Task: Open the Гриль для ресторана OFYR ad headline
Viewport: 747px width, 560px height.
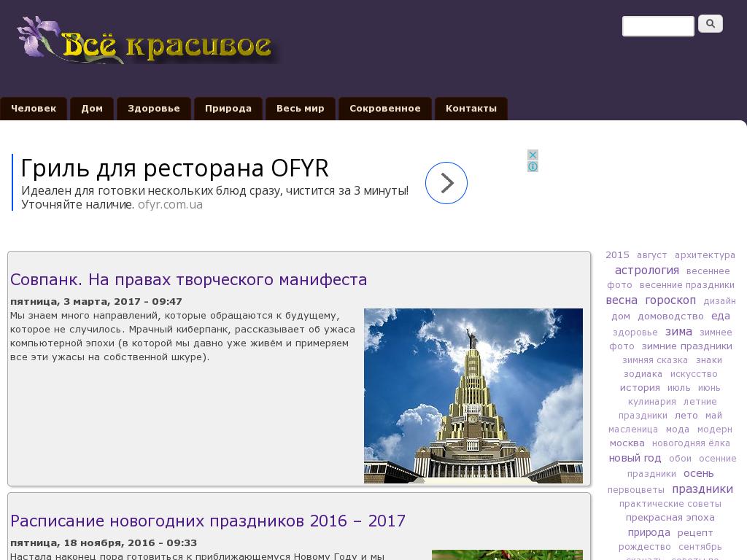Action: (175, 168)
